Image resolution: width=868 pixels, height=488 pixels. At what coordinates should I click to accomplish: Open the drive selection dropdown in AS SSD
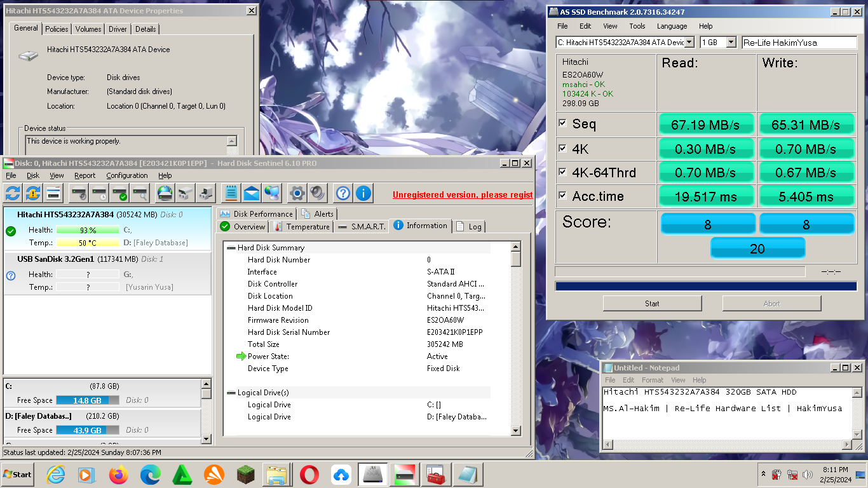click(x=689, y=43)
